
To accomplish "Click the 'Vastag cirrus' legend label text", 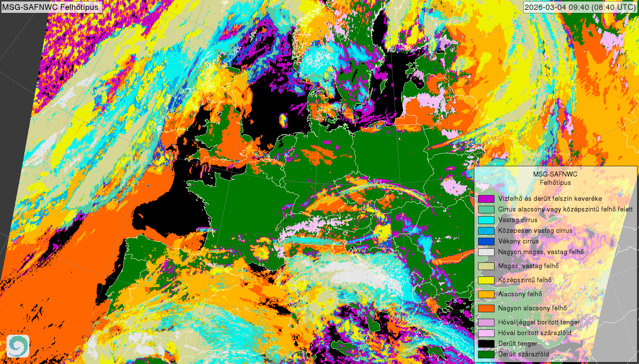I will click(x=518, y=220).
